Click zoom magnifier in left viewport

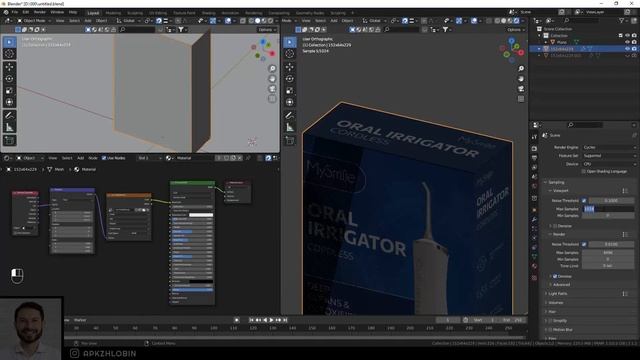coord(272,69)
